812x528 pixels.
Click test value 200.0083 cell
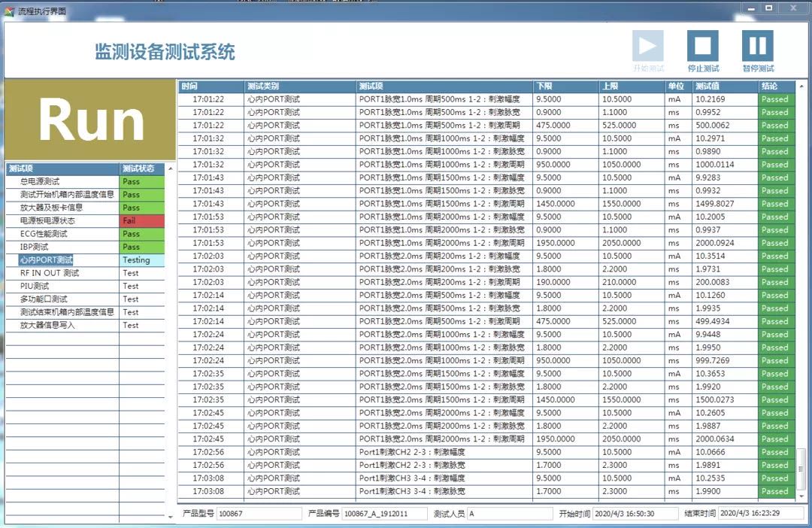click(725, 282)
